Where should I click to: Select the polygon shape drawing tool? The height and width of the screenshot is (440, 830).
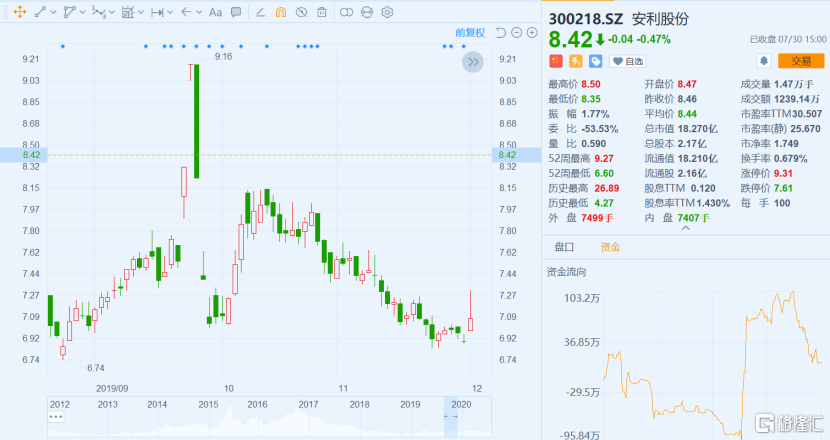click(x=69, y=12)
